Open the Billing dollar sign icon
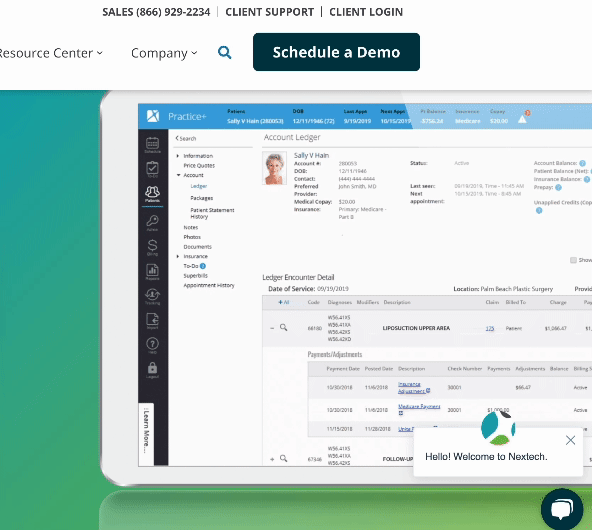This screenshot has height=530, width=592. (x=153, y=247)
